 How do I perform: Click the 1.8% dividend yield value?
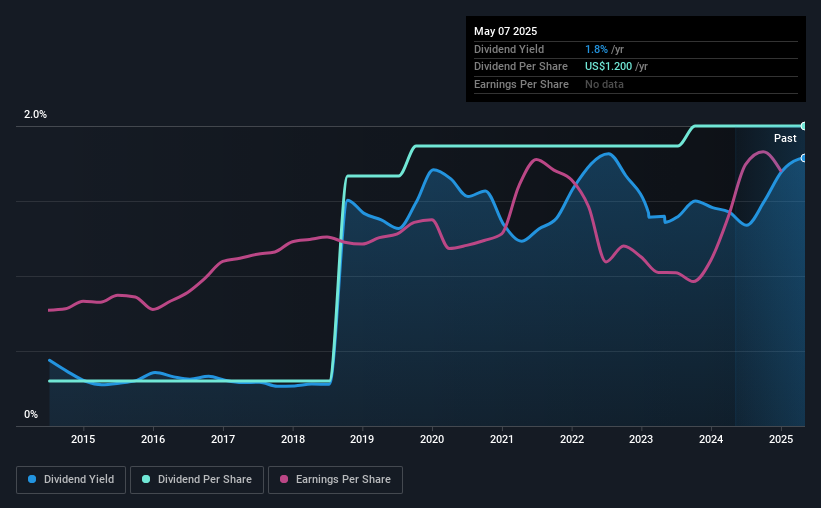596,49
